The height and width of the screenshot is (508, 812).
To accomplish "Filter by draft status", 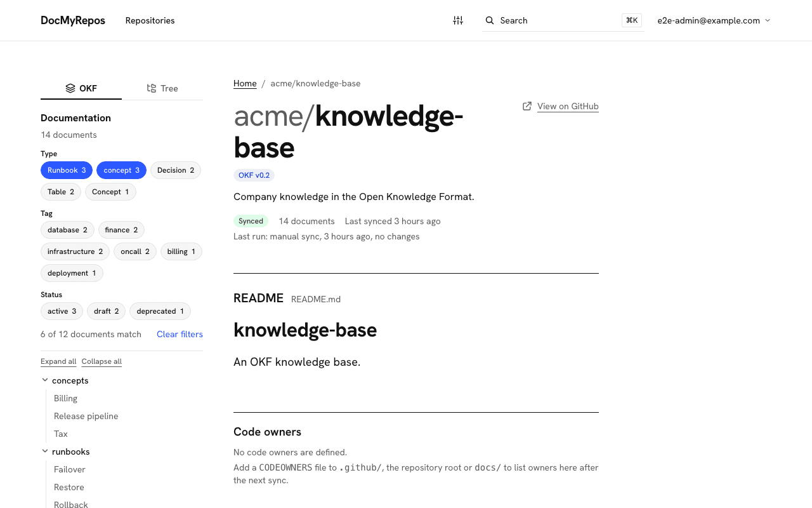I will (106, 311).
